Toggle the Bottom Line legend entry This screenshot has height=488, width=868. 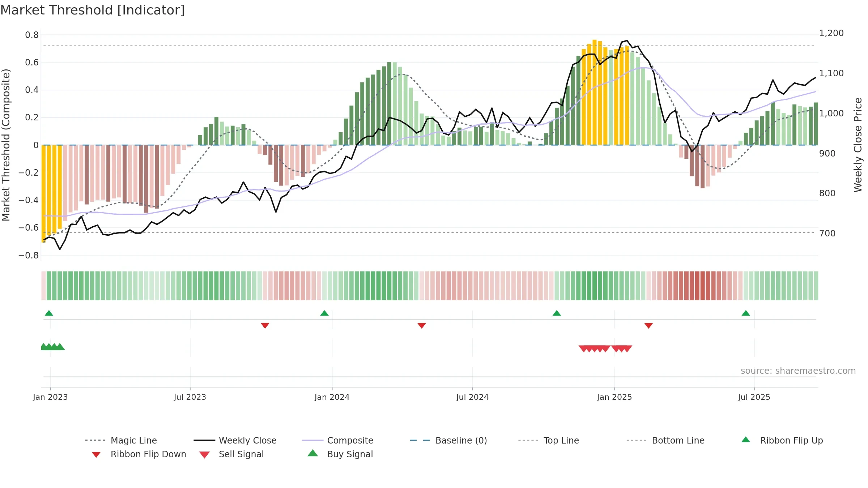tap(665, 440)
